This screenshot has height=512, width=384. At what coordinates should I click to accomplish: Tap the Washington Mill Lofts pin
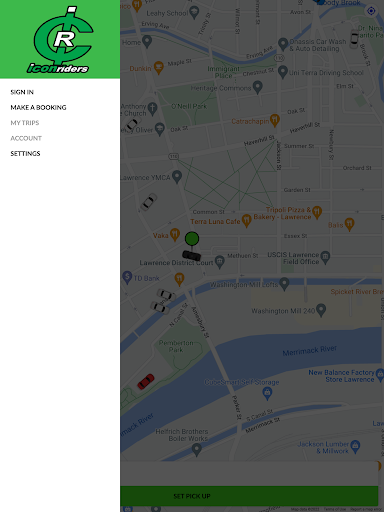click(284, 284)
